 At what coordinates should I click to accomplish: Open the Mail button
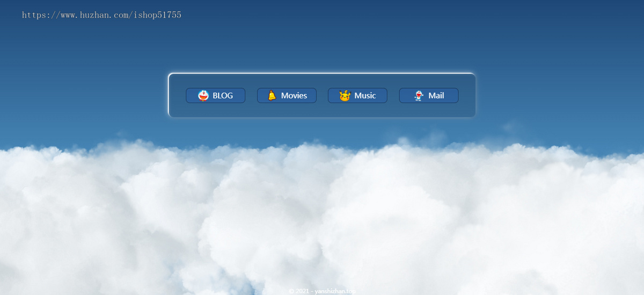[429, 96]
